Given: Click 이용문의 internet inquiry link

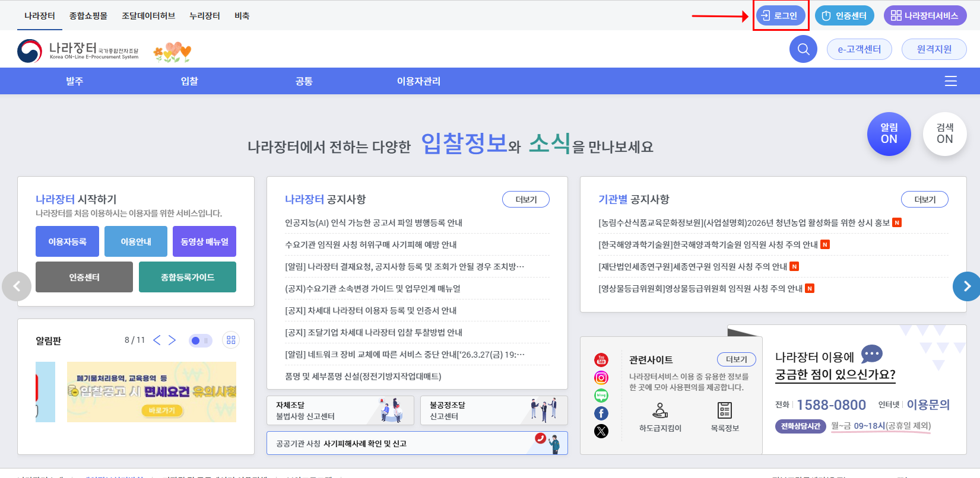Looking at the screenshot, I should [928, 404].
